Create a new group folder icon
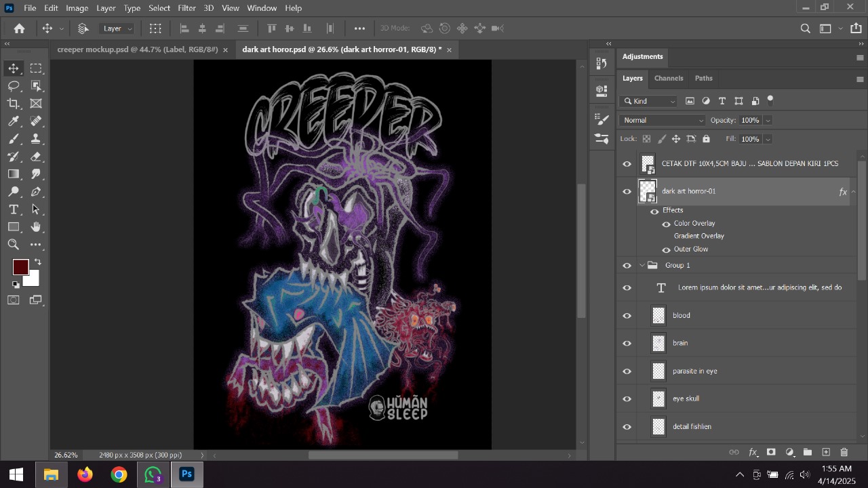 tap(808, 452)
